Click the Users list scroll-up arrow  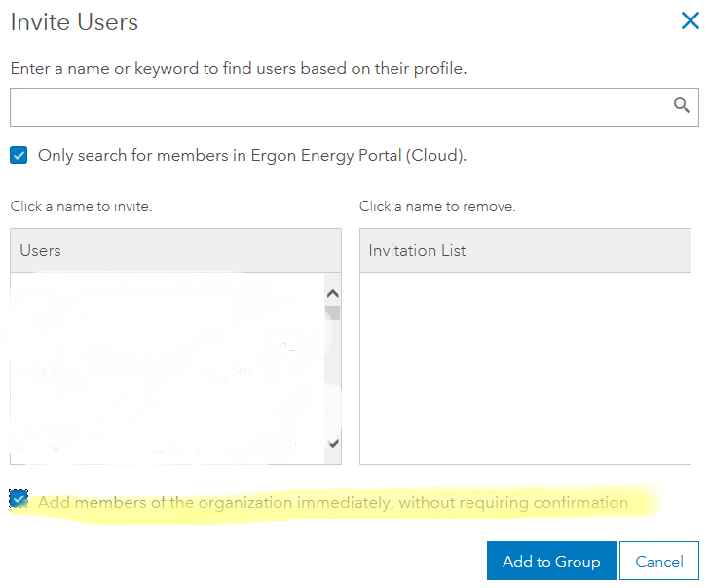pos(332,293)
